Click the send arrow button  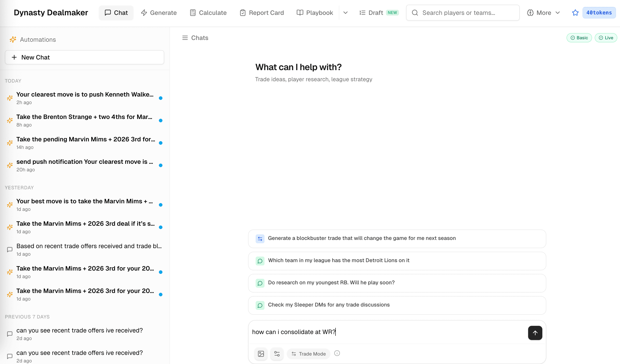tap(535, 333)
